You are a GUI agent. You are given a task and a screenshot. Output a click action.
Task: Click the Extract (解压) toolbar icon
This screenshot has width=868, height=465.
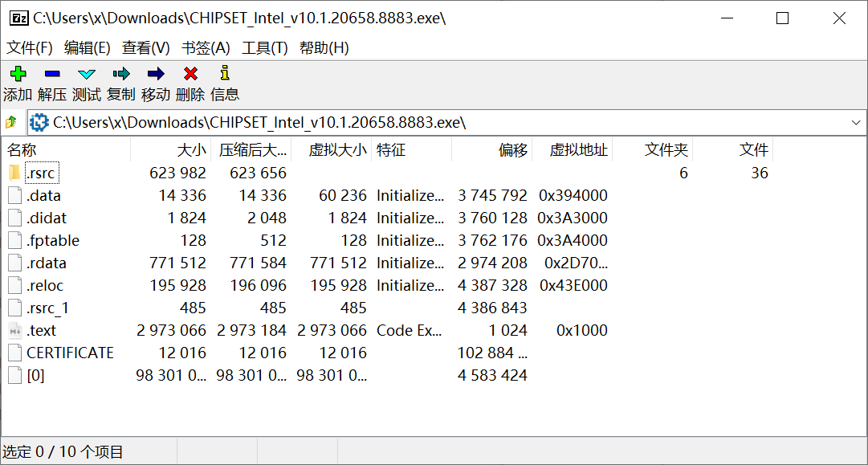52,73
